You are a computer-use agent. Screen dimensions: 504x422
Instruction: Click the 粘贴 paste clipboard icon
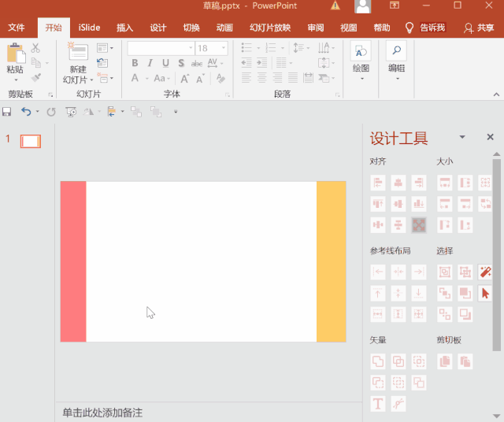[x=15, y=54]
